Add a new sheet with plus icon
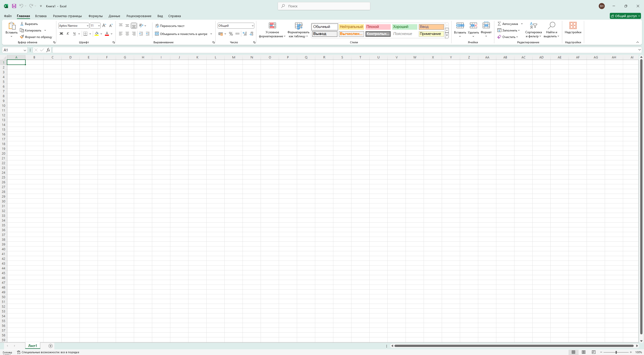 (51, 346)
